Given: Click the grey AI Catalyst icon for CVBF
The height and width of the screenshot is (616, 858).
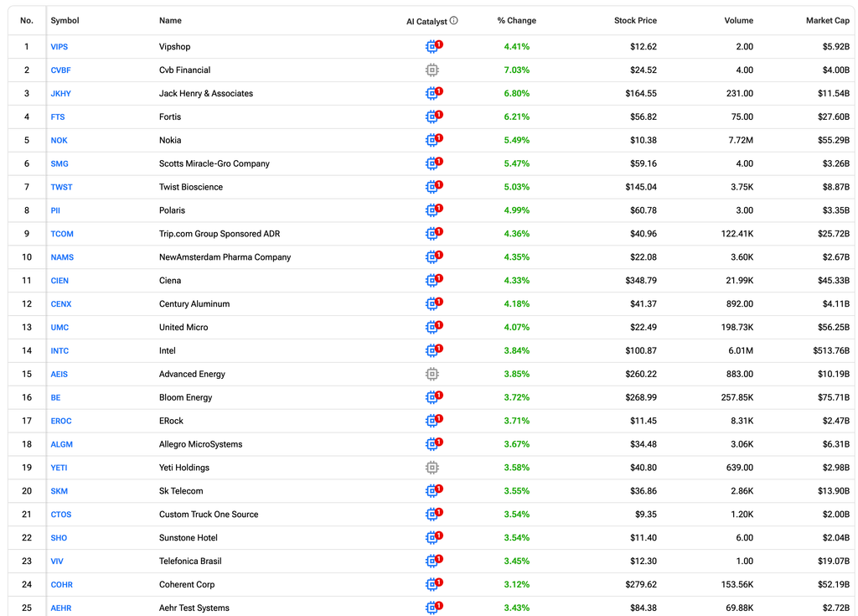Looking at the screenshot, I should (x=432, y=70).
